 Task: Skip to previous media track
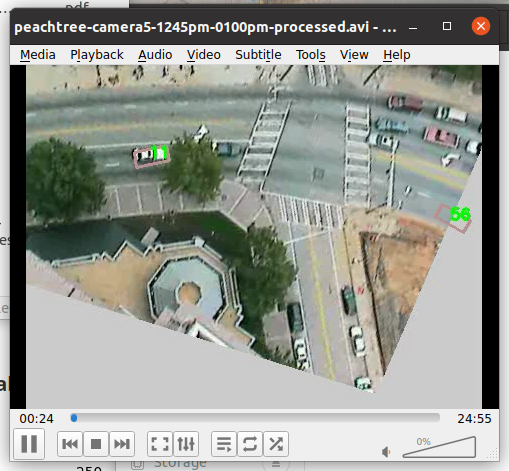click(x=70, y=444)
